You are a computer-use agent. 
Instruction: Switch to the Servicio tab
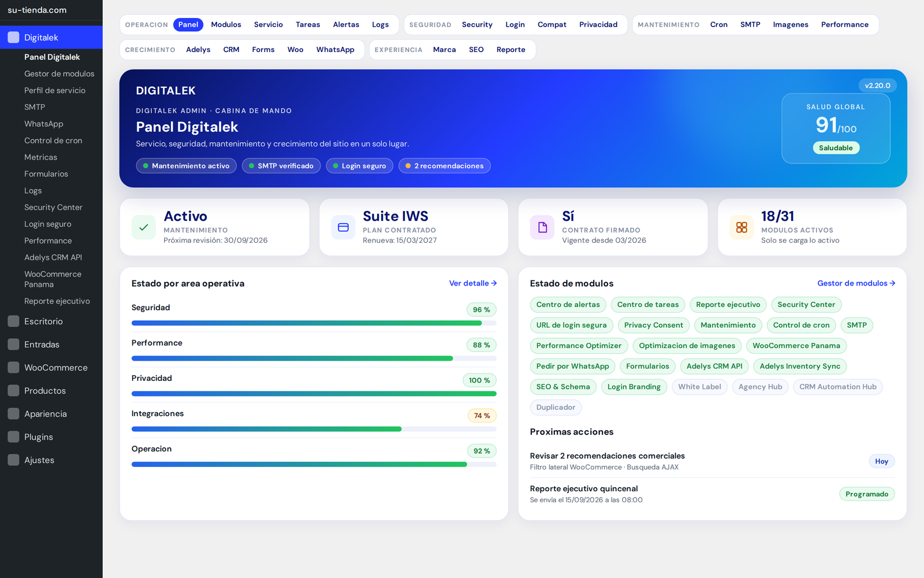(x=269, y=25)
